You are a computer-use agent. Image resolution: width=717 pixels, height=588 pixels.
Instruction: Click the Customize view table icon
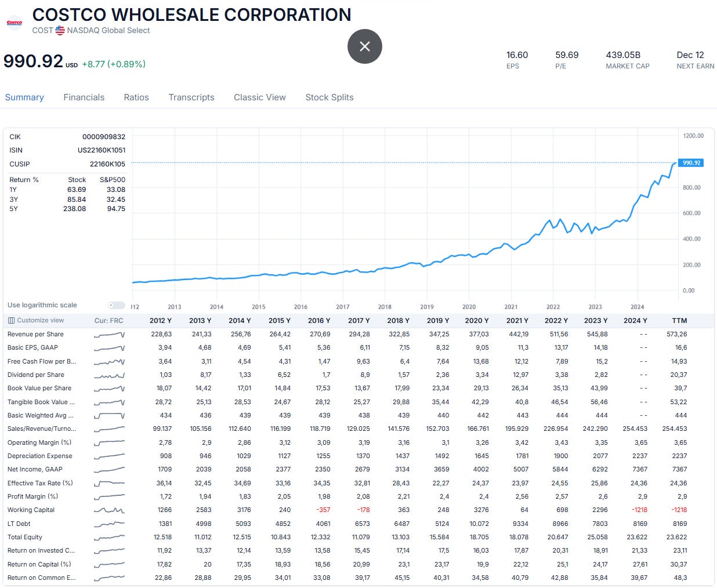pyautogui.click(x=11, y=320)
